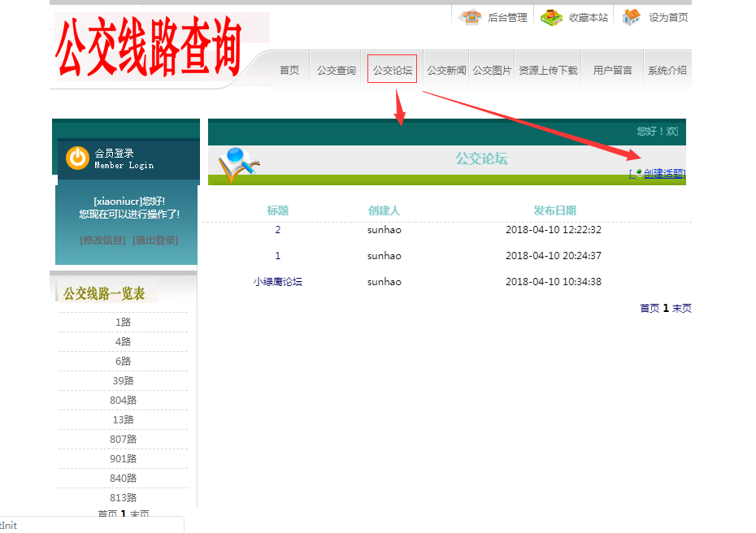Open the 后台管理 link
Viewport: 756px width, 533px height.
507,18
